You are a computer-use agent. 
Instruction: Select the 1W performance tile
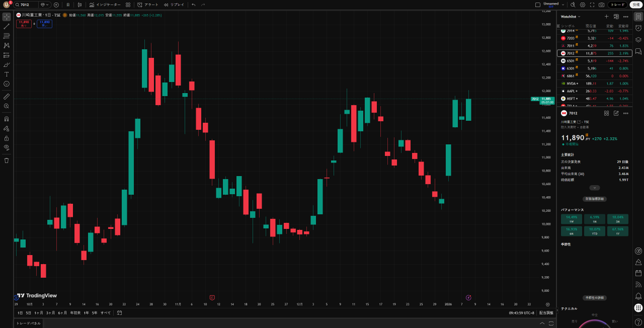571,219
